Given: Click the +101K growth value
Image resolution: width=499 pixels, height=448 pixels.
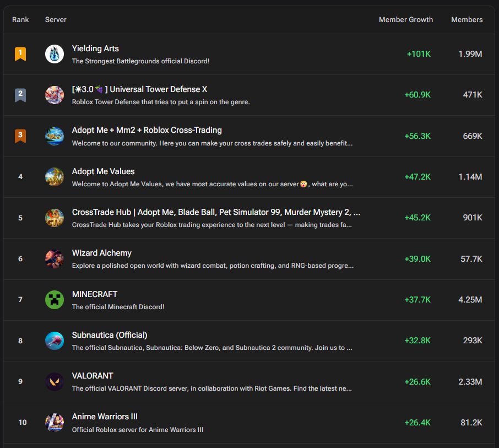Looking at the screenshot, I should (x=419, y=54).
